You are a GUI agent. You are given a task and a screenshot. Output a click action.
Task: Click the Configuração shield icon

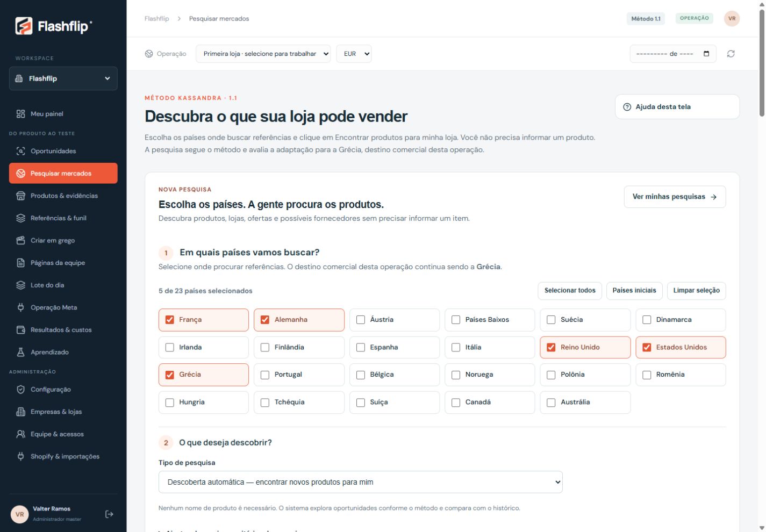[21, 390]
